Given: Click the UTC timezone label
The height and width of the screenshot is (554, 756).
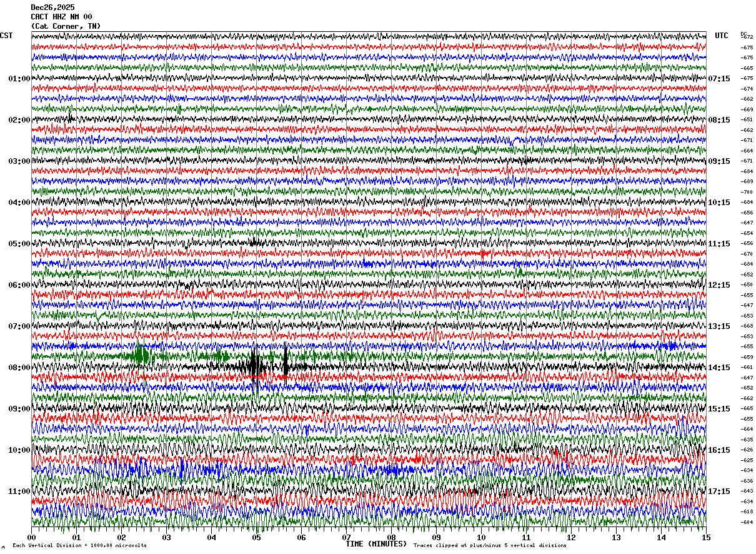Looking at the screenshot, I should [722, 36].
